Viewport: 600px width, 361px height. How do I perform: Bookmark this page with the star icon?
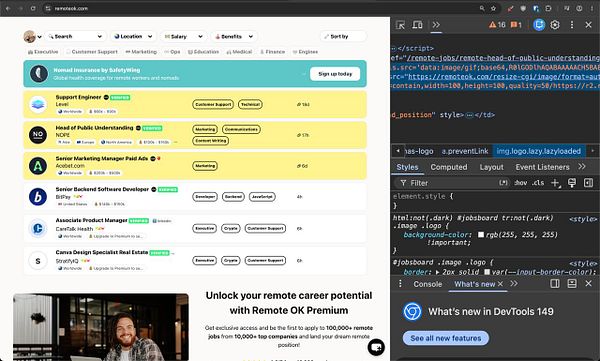[x=494, y=8]
